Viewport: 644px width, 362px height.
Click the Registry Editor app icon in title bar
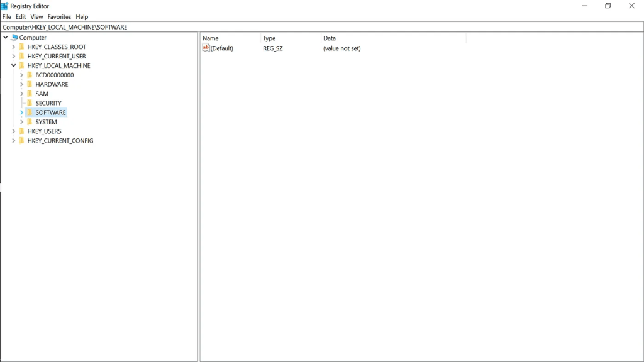point(4,6)
